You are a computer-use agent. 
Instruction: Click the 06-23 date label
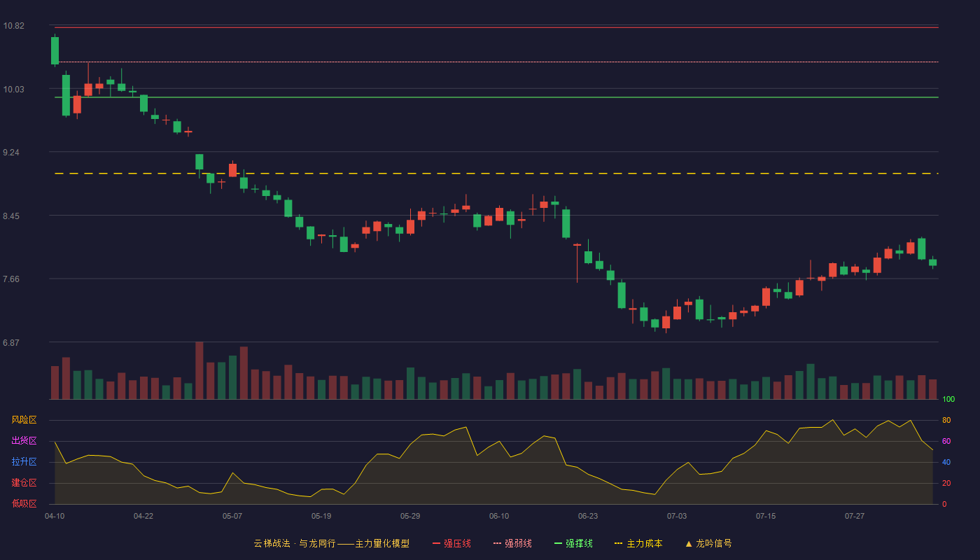point(588,516)
